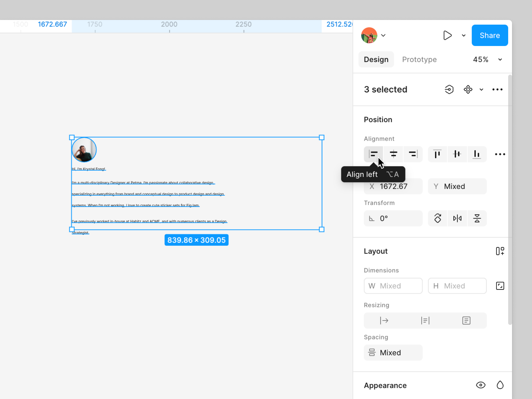Click the Align left icon

[x=373, y=154]
